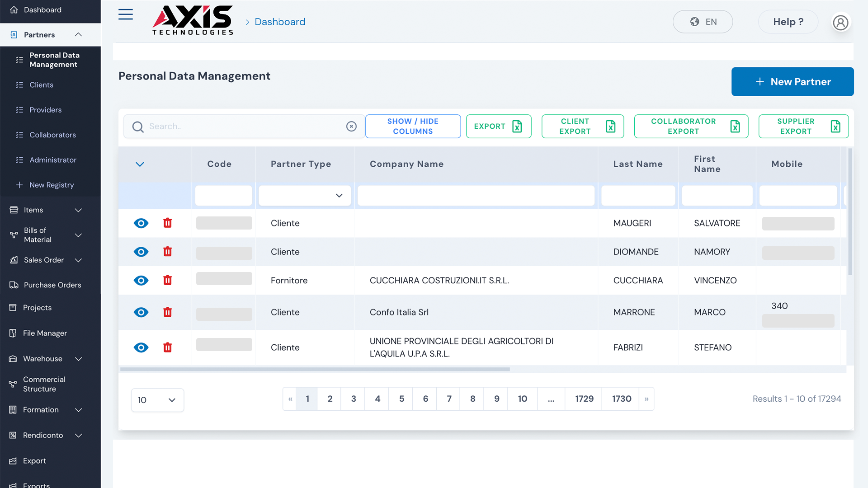
Task: Click the Export Excel file button
Action: [x=498, y=127]
